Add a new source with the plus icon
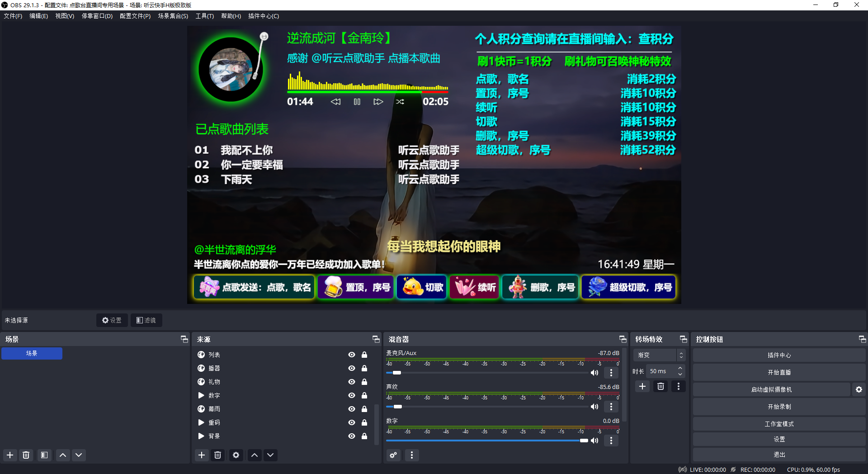The height and width of the screenshot is (474, 868). click(x=202, y=455)
